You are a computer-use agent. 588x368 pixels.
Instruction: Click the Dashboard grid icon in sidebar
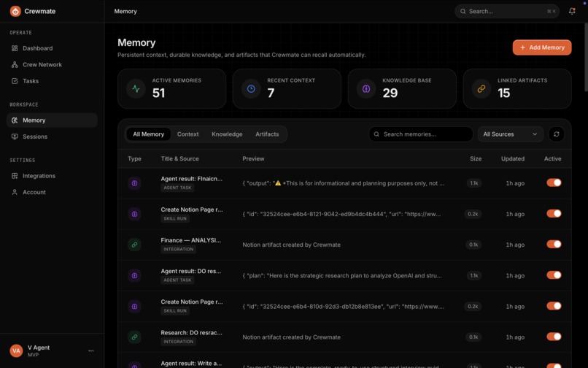[15, 48]
